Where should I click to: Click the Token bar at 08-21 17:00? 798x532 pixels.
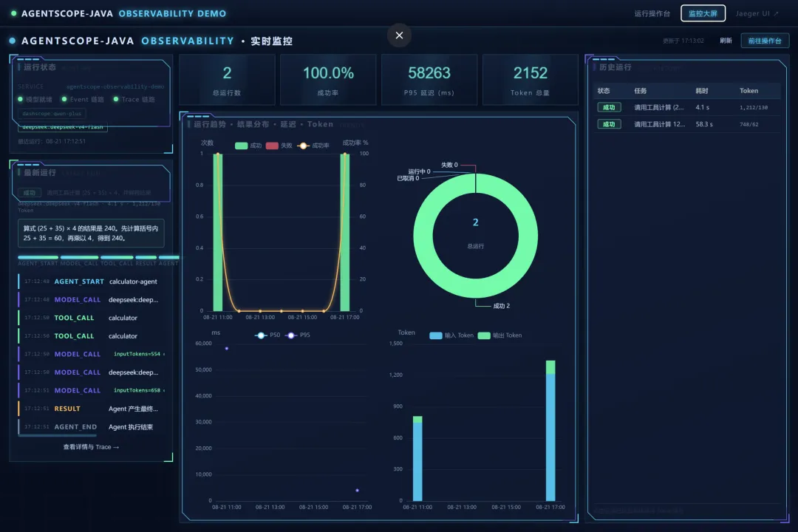point(550,431)
